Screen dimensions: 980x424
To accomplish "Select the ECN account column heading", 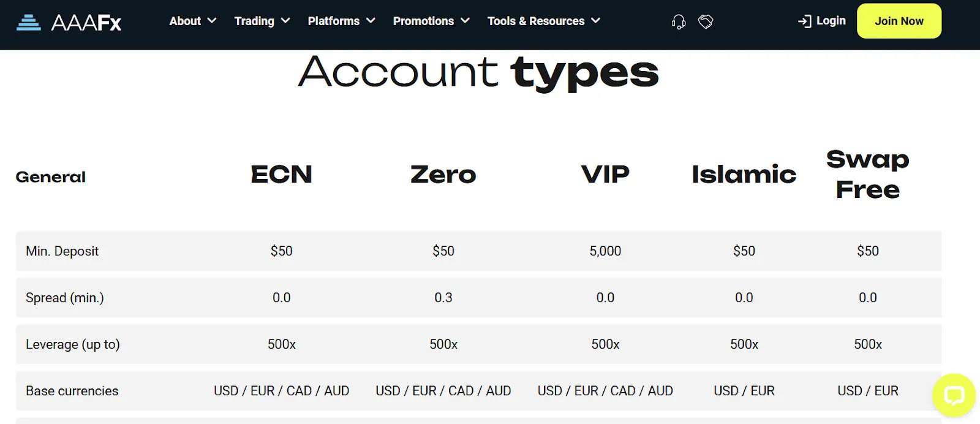I will pyautogui.click(x=281, y=175).
